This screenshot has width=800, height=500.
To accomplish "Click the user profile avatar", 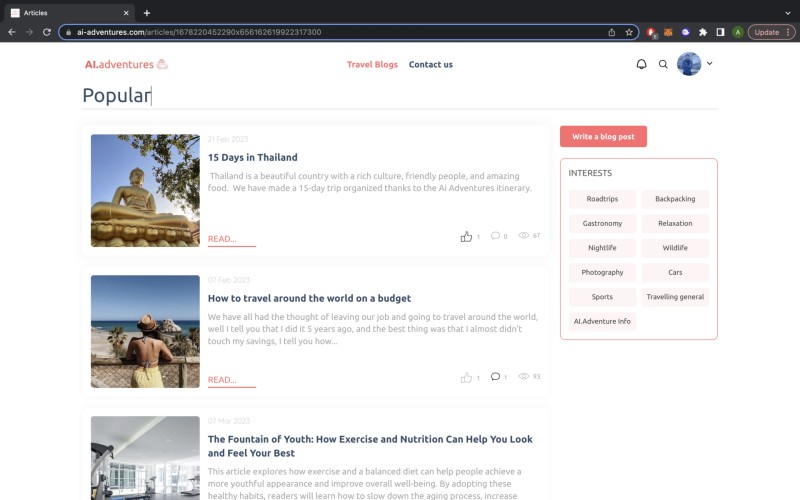I will [689, 64].
